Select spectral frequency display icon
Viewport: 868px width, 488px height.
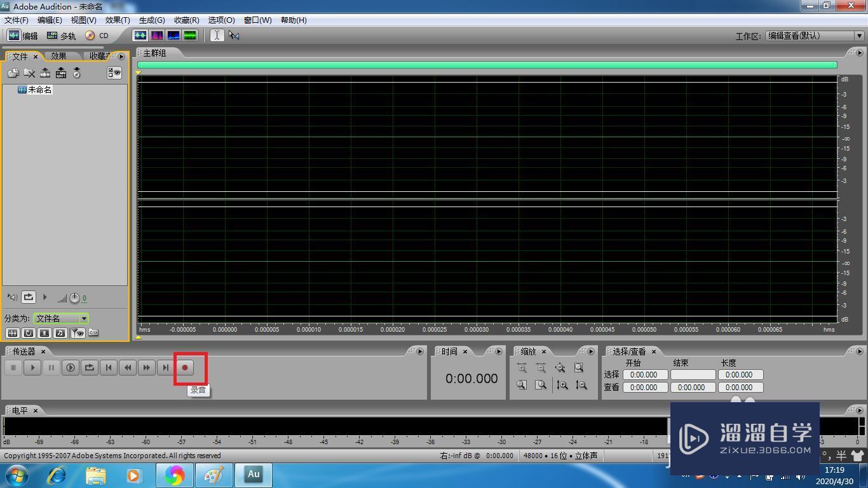click(x=157, y=36)
